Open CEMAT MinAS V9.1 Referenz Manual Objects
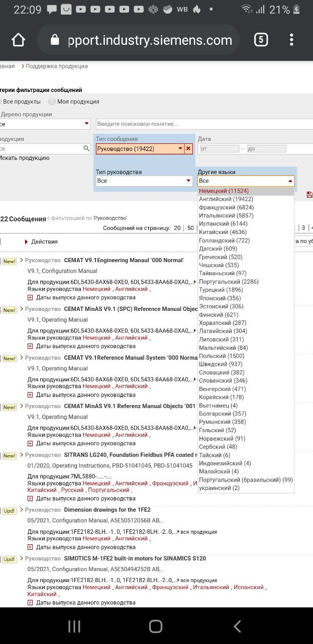313x644 pixels. [x=130, y=406]
